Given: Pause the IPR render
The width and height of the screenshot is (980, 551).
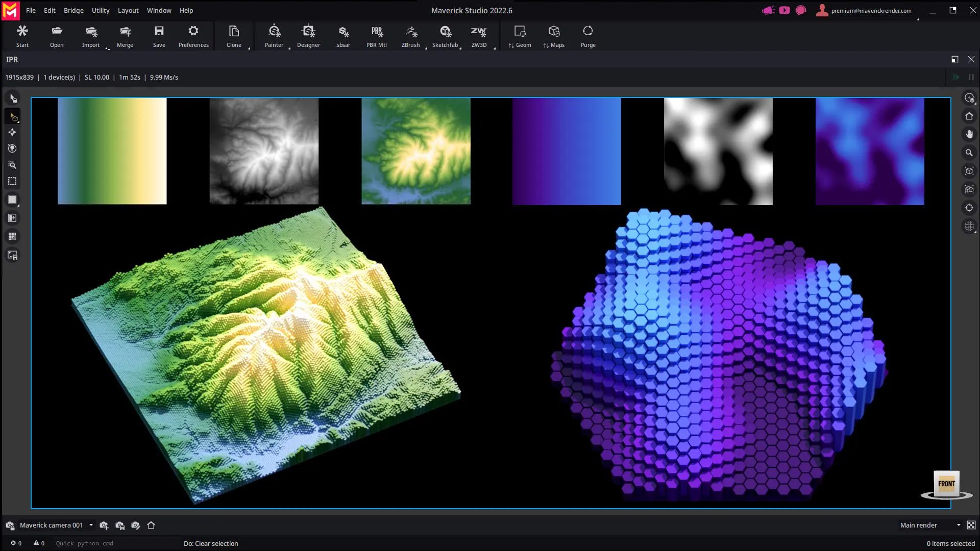Looking at the screenshot, I should (x=971, y=77).
